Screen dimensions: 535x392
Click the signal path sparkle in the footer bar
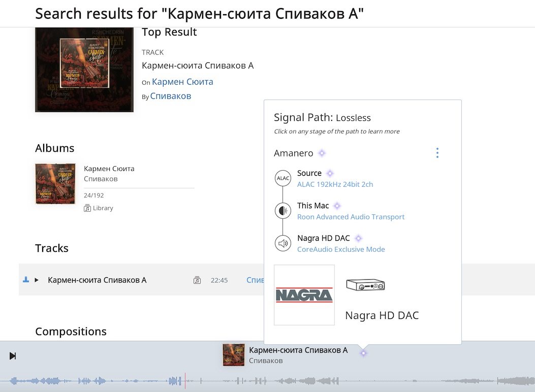(363, 353)
